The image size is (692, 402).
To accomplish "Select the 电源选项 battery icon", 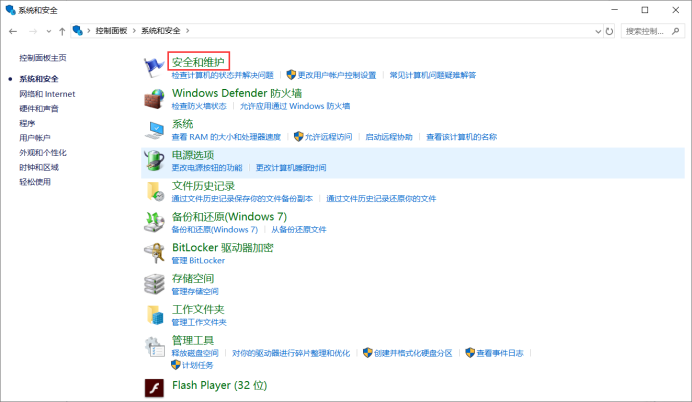I will (155, 160).
